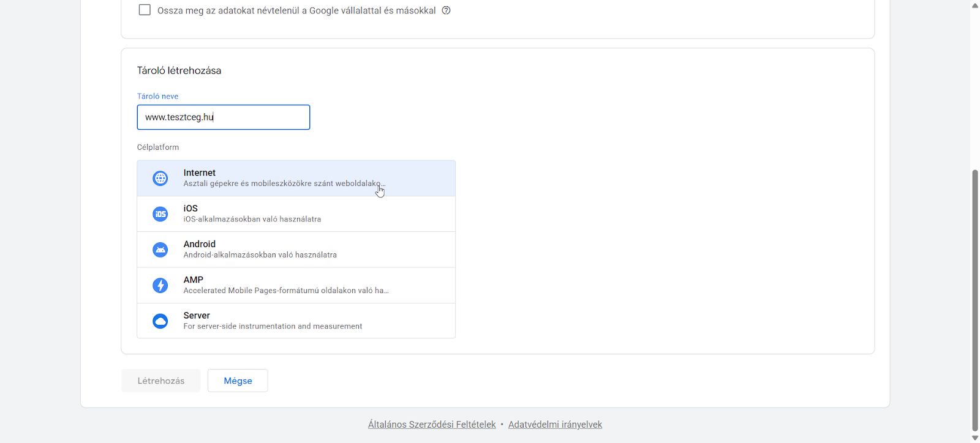This screenshot has width=980, height=443.
Task: Click the 'Tároló létrehozása' heading text
Action: [x=179, y=70]
